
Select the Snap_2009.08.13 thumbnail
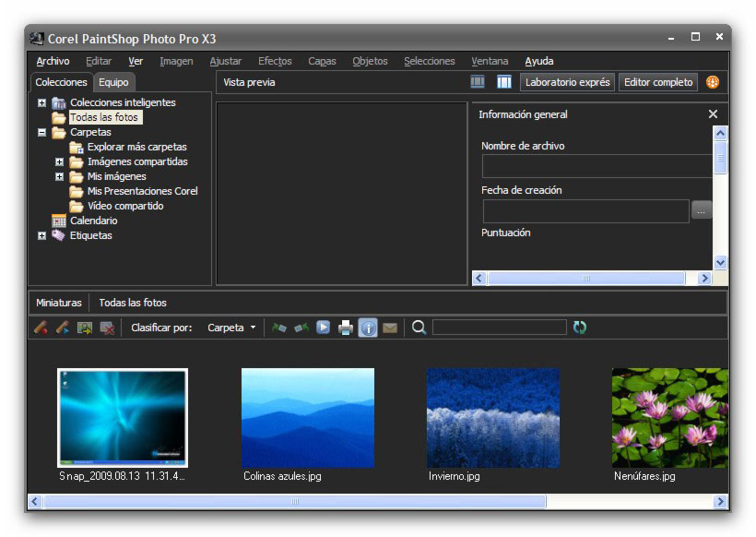123,418
